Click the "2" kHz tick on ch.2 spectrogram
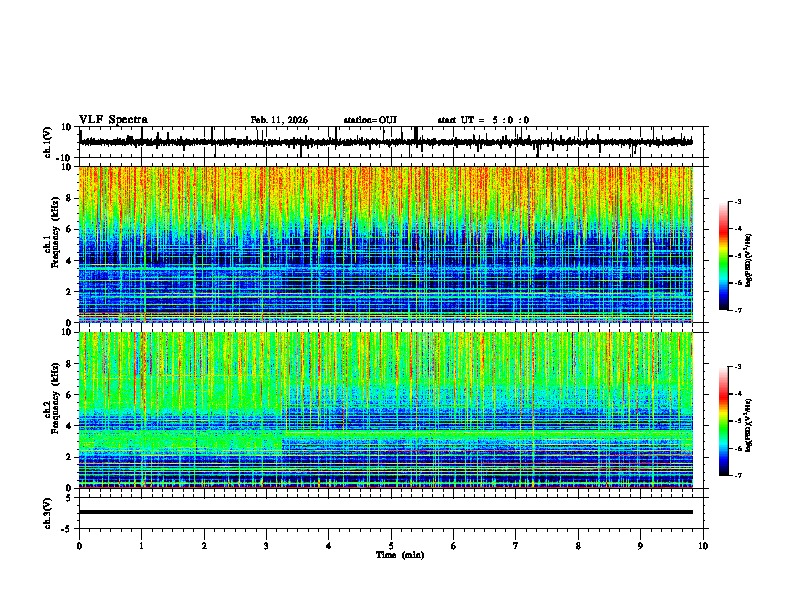This screenshot has height=612, width=792. tap(69, 457)
